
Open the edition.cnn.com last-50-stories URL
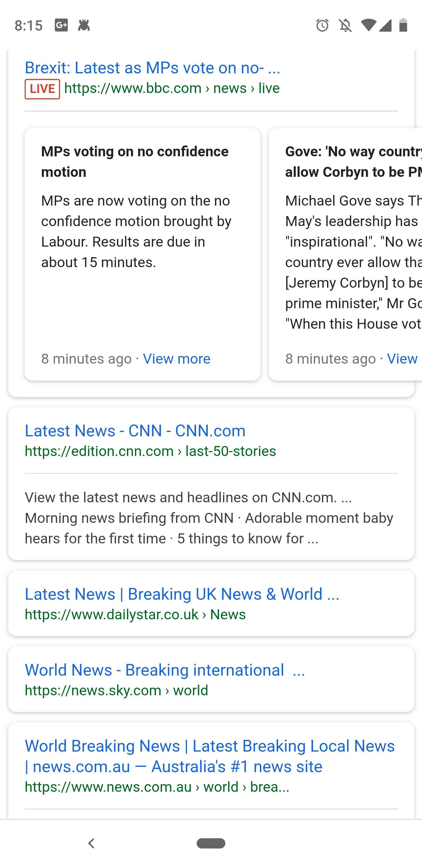[150, 451]
